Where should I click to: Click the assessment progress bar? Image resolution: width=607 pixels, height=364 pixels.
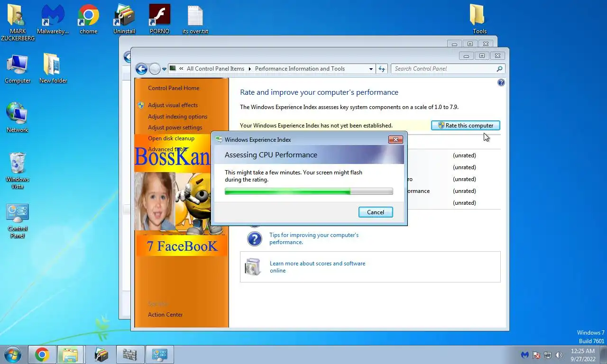click(x=309, y=191)
